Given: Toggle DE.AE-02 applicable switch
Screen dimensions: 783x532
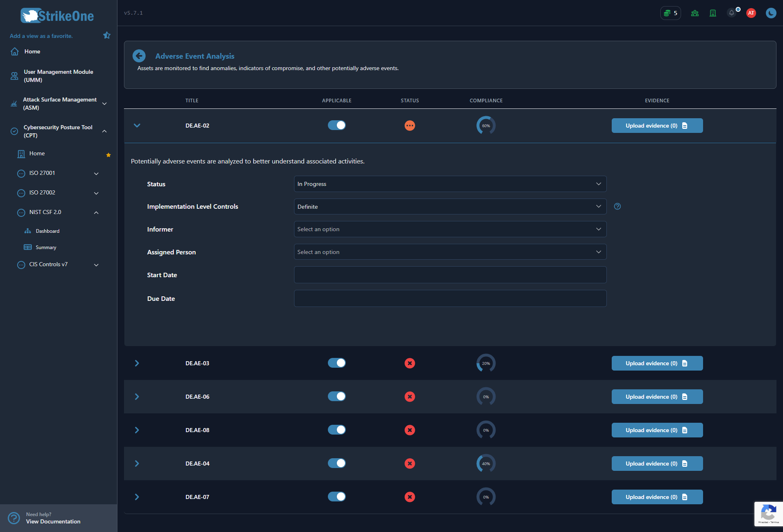Looking at the screenshot, I should (337, 125).
